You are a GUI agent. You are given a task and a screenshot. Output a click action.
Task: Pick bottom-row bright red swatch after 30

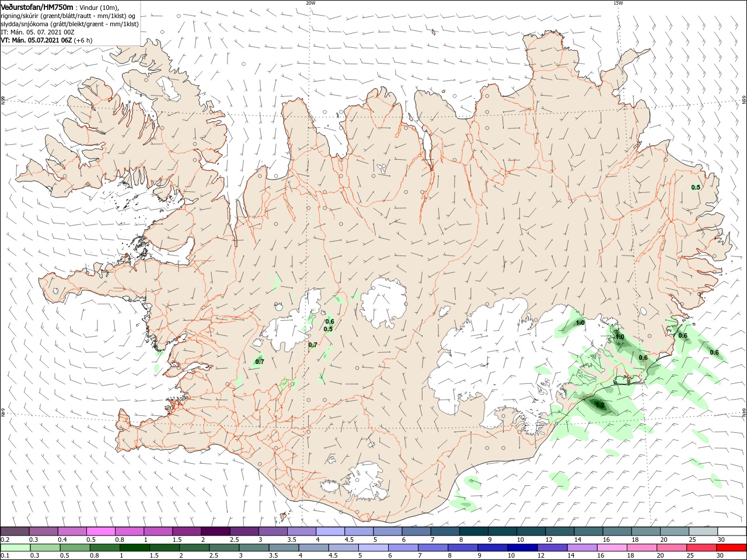point(731,548)
